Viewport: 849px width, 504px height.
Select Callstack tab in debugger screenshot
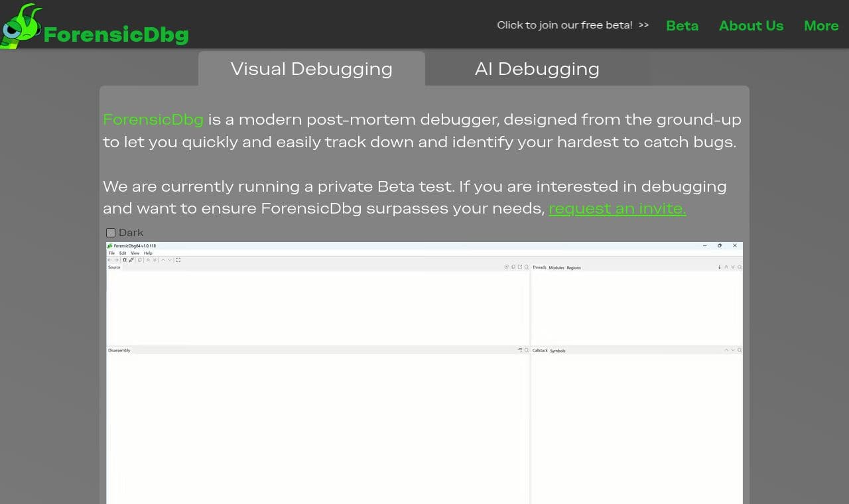(540, 350)
